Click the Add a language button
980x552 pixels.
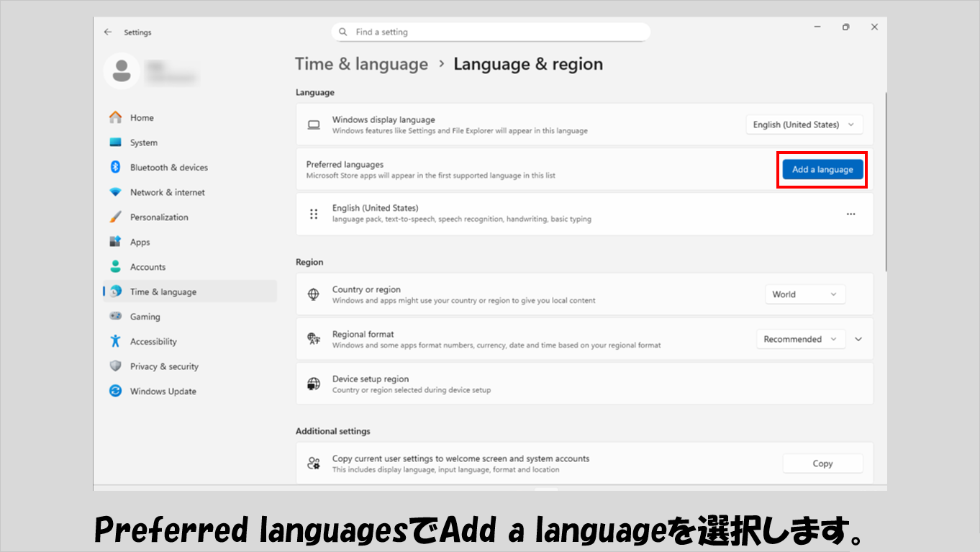point(822,170)
